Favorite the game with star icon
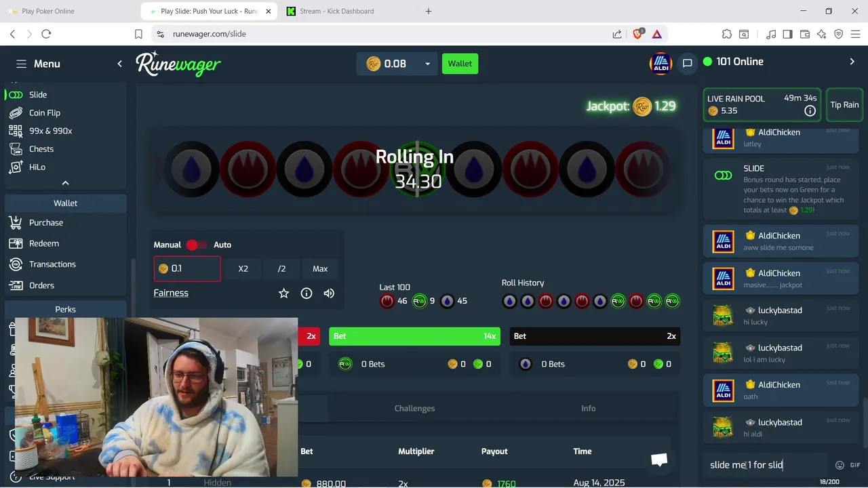The height and width of the screenshot is (488, 868). click(284, 293)
